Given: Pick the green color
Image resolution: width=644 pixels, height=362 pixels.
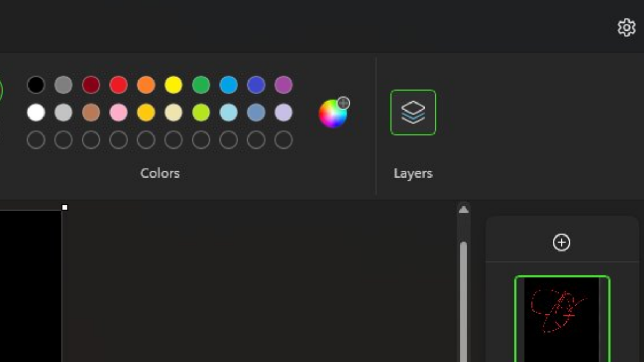Looking at the screenshot, I should point(201,84).
